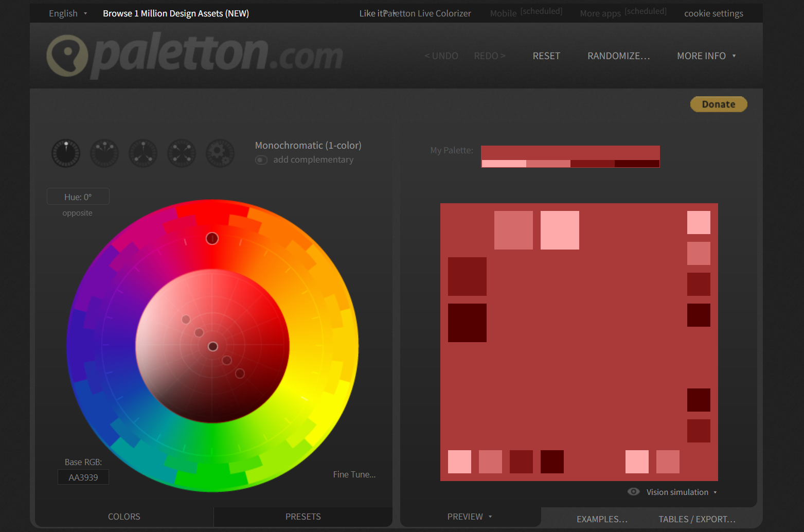
Task: Click the RESET menu item
Action: [546, 56]
